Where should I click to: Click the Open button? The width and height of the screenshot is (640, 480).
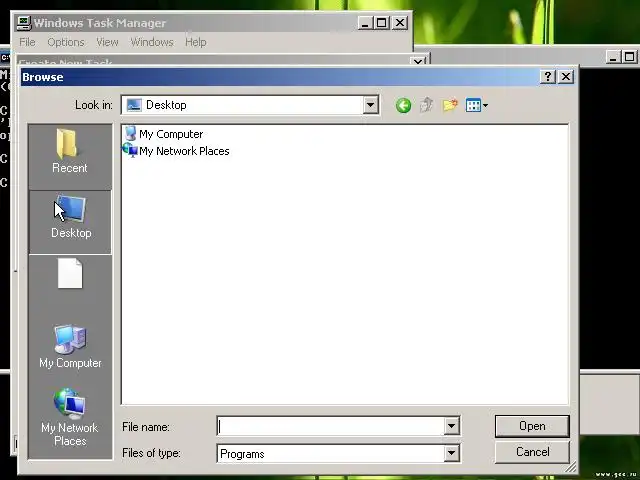[x=532, y=426]
